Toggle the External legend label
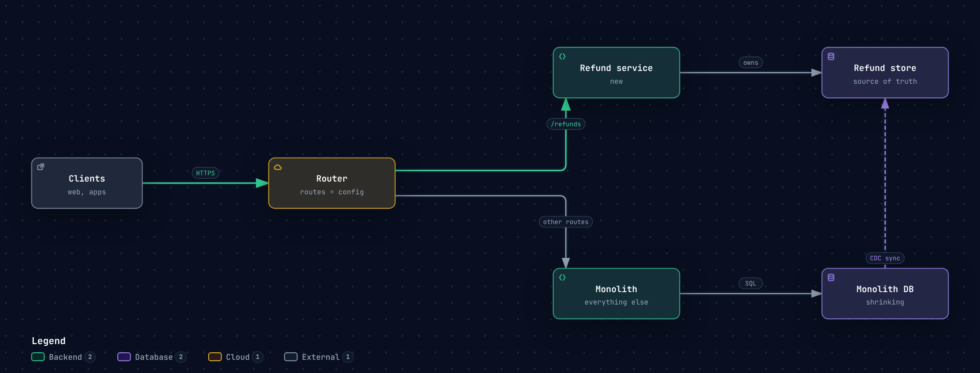Screen dimensions: 980x373 321,357
